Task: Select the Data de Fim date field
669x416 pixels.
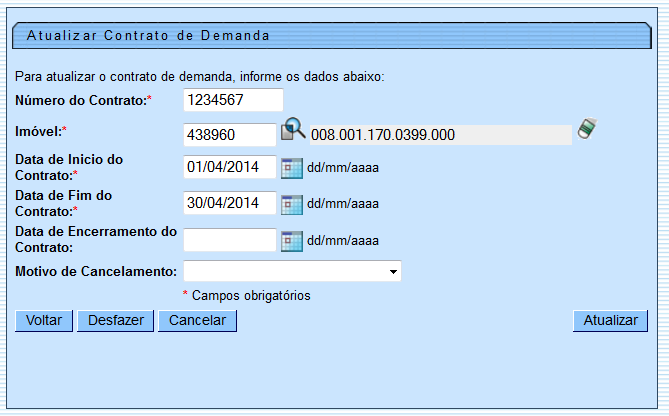Action: (x=229, y=203)
